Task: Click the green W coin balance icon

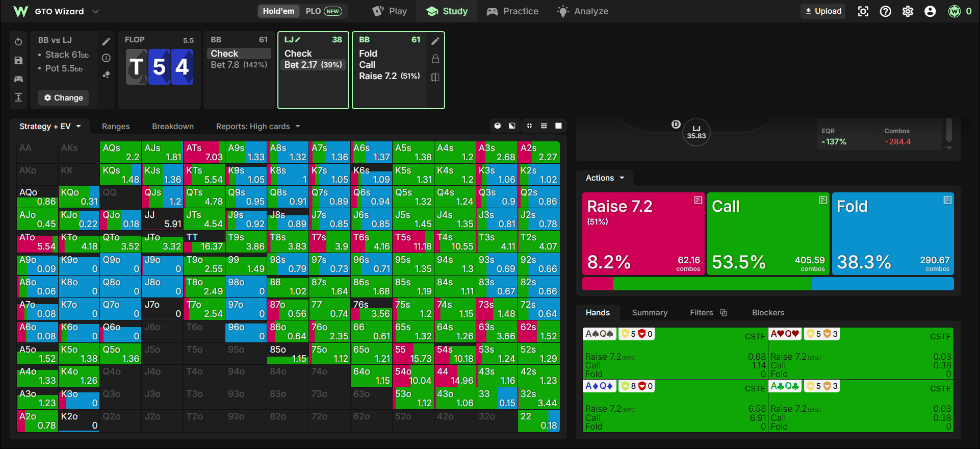Action: tap(955, 11)
